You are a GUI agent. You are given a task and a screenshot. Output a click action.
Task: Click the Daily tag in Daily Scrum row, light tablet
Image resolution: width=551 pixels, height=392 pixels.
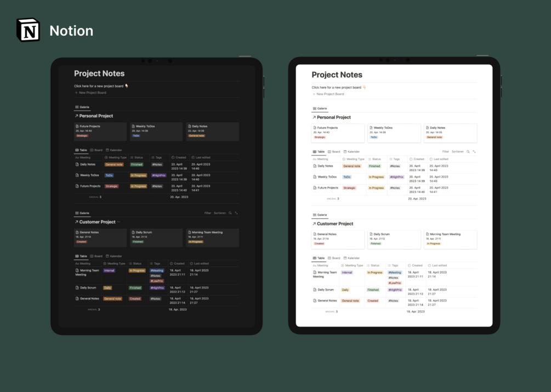(345, 290)
